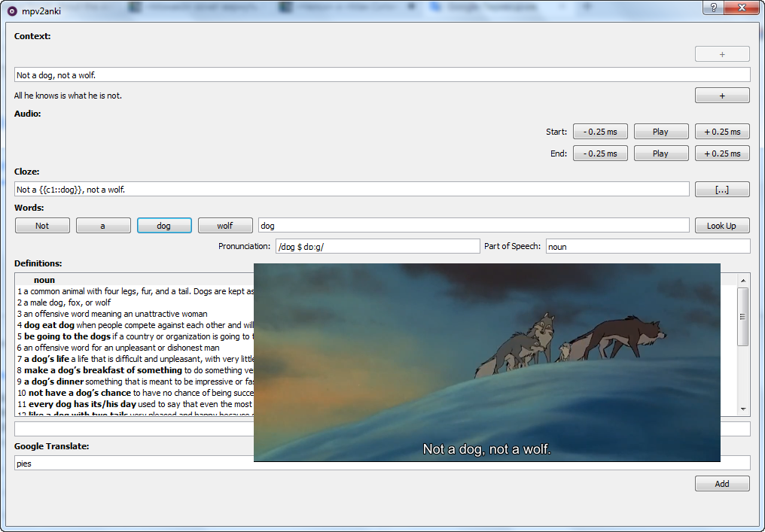
Task: Decrease audio start by 0.25 ms
Action: (600, 132)
